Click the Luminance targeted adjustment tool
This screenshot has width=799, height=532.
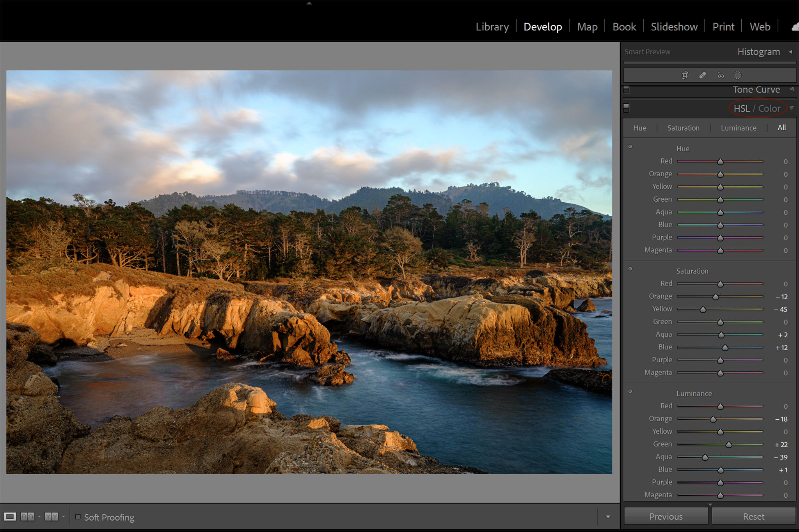pos(630,391)
